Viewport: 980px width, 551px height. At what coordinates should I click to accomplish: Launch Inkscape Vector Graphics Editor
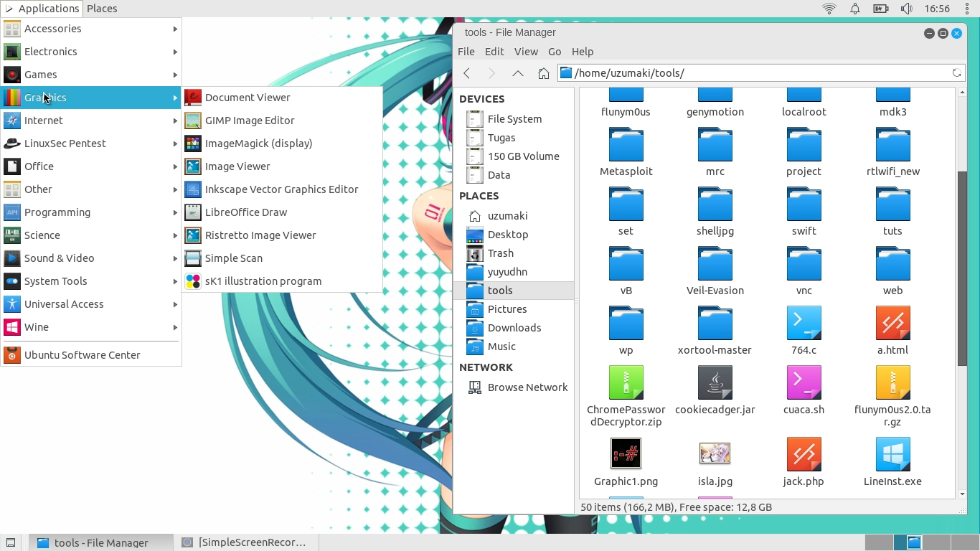tap(282, 189)
